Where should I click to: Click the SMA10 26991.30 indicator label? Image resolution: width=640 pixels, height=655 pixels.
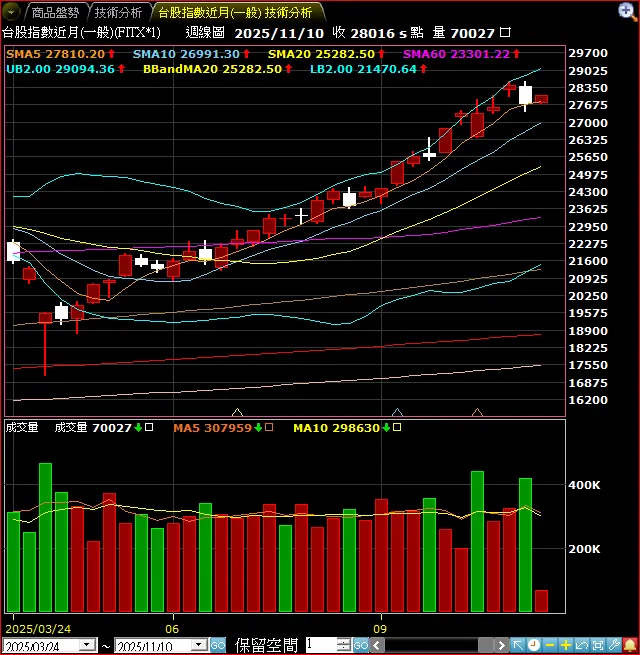[x=186, y=54]
